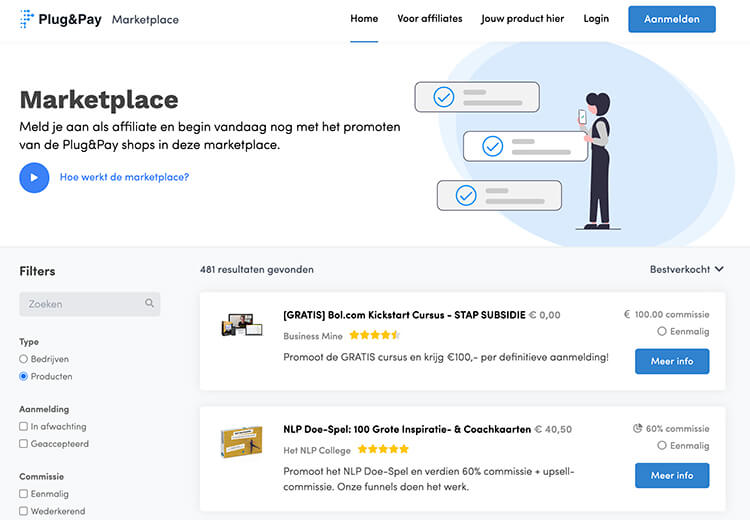
Task: Open the Bol.com Kickstart Cursus thumbnail
Action: tap(241, 325)
